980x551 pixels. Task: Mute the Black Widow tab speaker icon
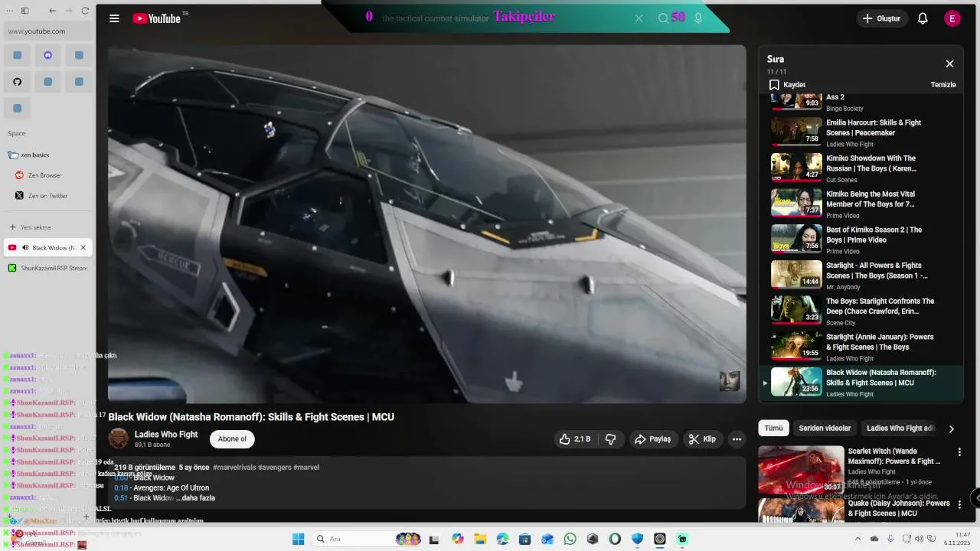[x=25, y=248]
